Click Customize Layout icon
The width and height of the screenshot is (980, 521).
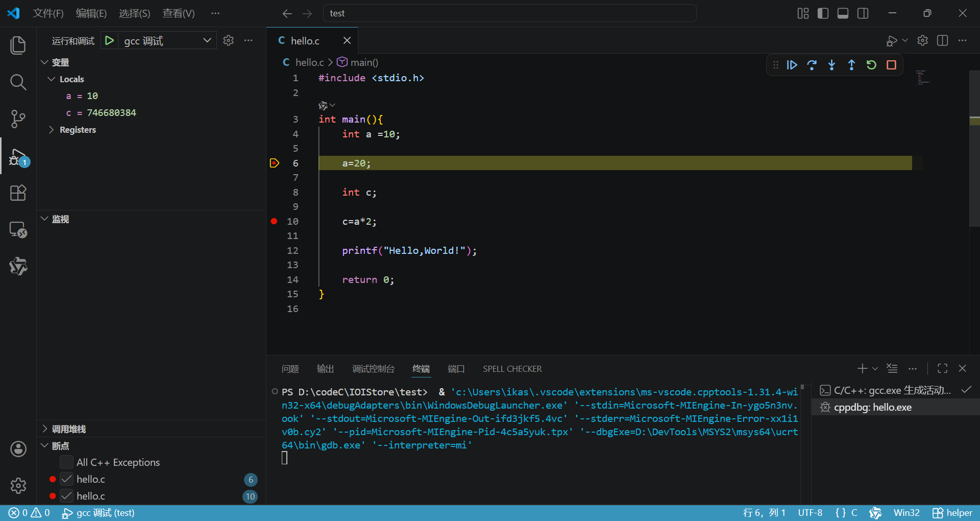[x=803, y=13]
